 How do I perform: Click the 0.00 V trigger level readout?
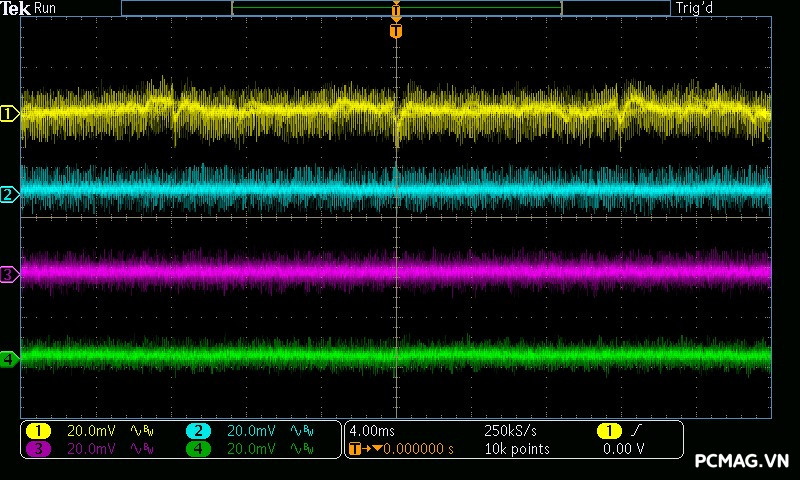pyautogui.click(x=623, y=449)
